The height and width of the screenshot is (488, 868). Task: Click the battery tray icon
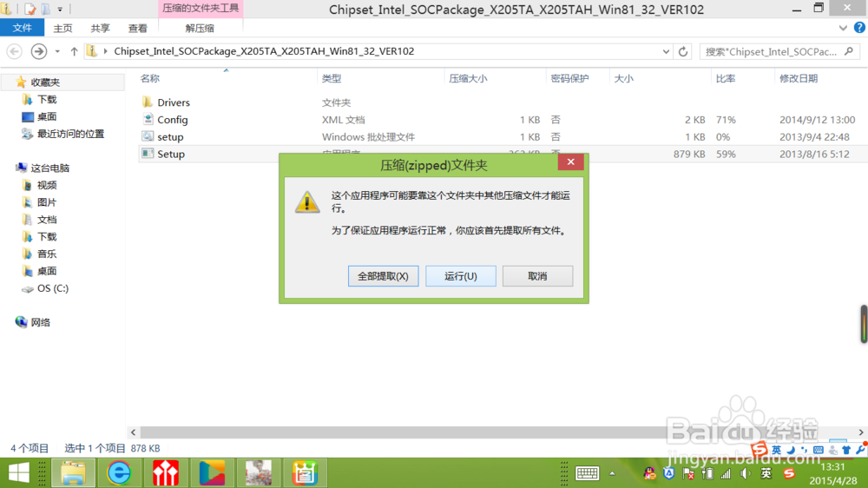coord(707,473)
